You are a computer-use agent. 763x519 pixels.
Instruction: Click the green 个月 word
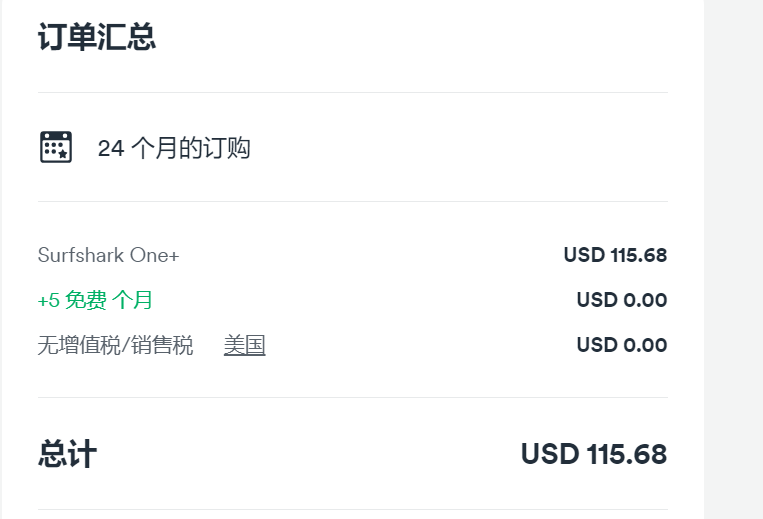133,300
